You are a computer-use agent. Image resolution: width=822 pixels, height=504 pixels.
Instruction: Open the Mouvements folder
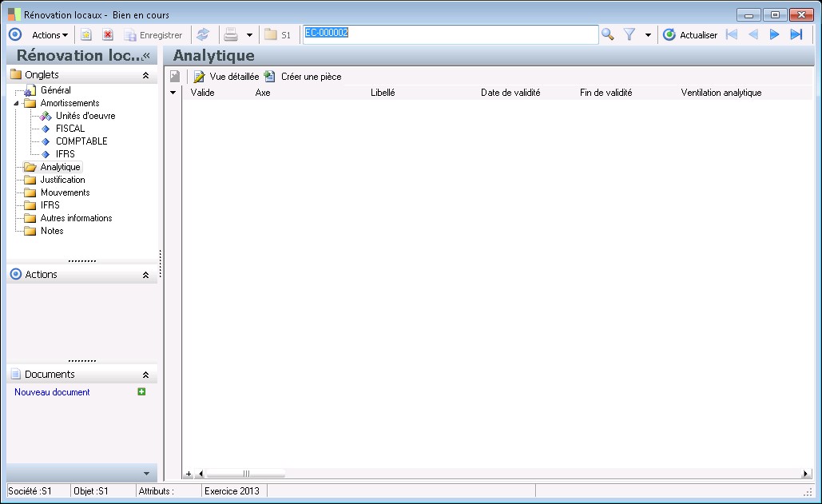click(65, 192)
